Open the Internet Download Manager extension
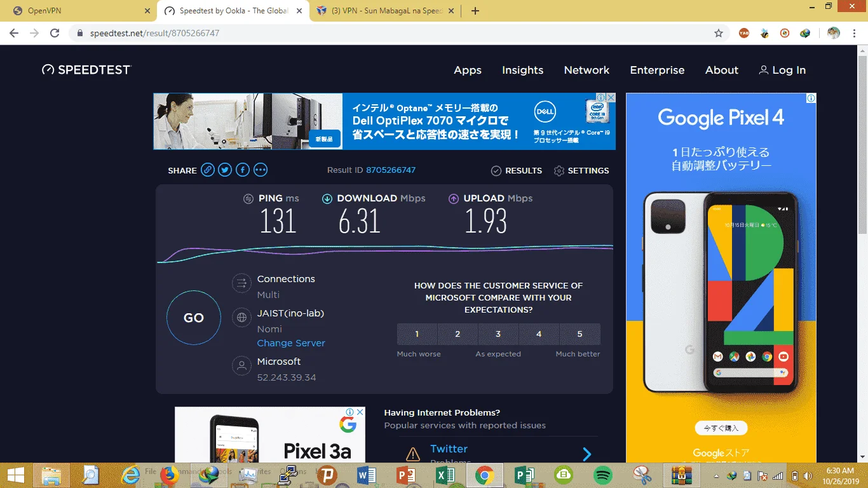This screenshot has width=868, height=488. coord(805,33)
